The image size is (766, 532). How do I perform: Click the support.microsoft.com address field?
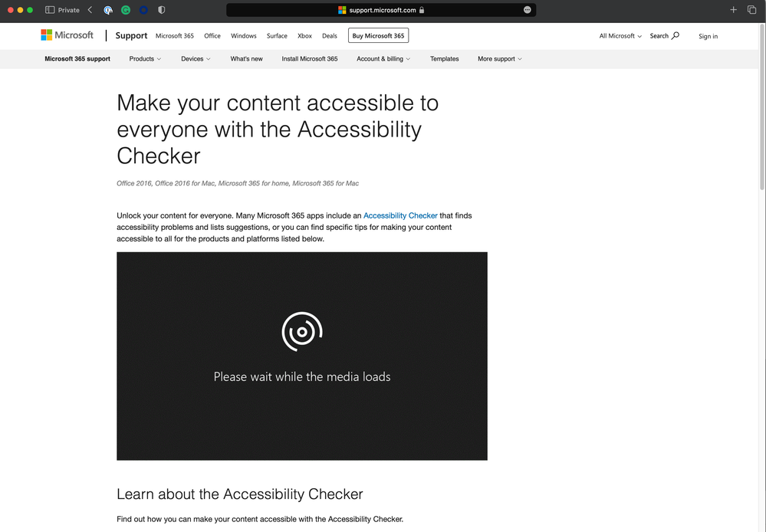click(381, 10)
